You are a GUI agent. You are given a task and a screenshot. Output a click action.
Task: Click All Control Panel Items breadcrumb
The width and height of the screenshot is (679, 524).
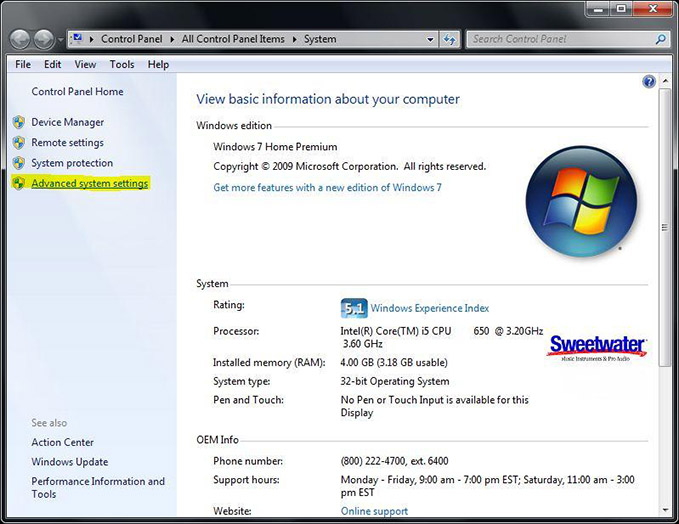click(x=233, y=39)
